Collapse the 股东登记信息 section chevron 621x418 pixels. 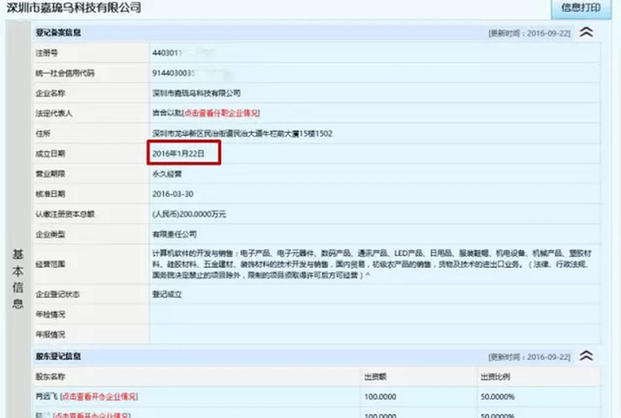coord(587,356)
